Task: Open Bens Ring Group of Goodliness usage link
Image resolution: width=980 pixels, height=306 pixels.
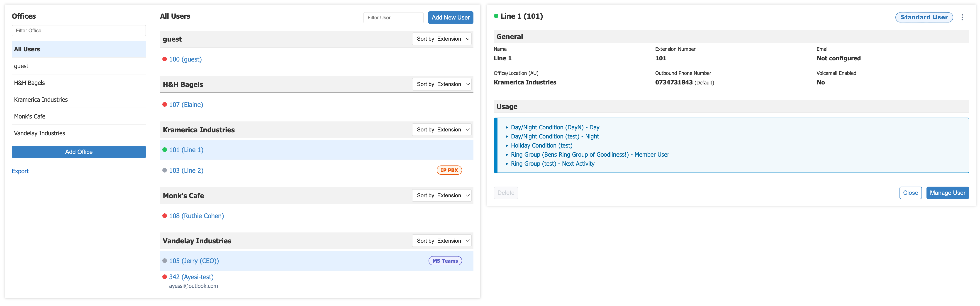Action: [x=590, y=155]
